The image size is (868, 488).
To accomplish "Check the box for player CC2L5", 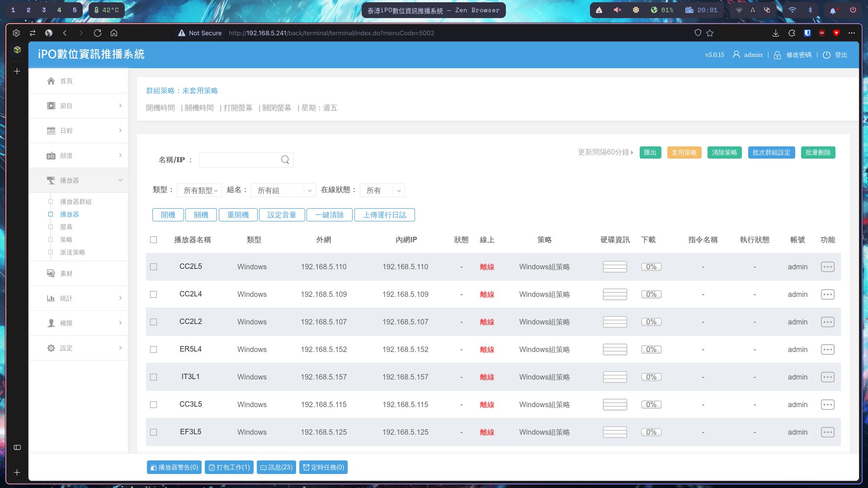I will click(153, 267).
